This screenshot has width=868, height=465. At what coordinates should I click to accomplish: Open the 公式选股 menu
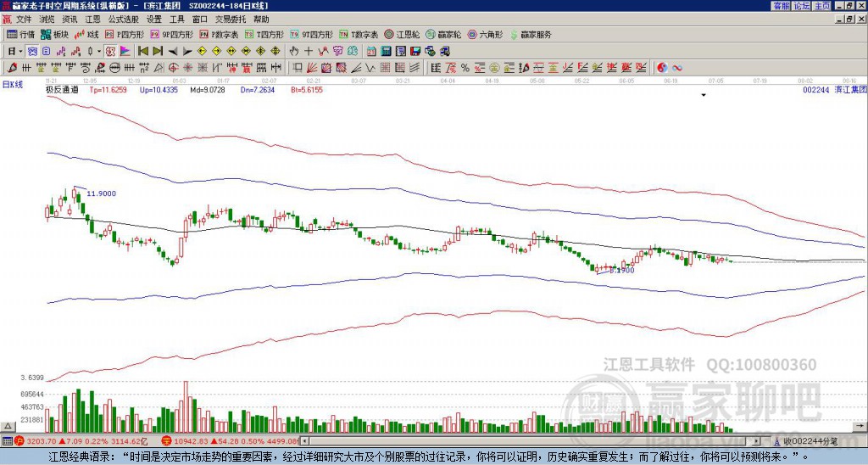pyautogui.click(x=124, y=20)
